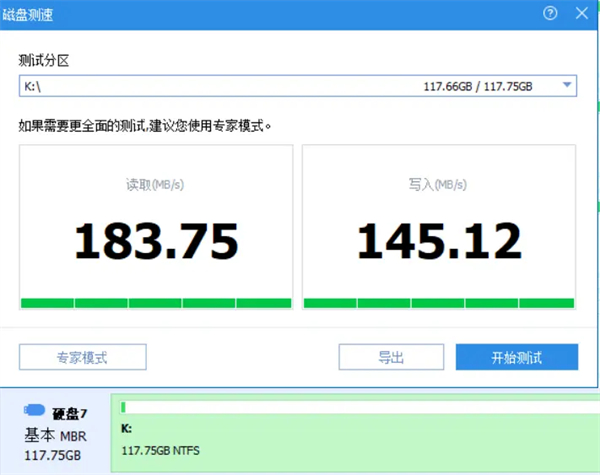Start the test with 开始测试
Screen dimensions: 600x475
pos(516,357)
